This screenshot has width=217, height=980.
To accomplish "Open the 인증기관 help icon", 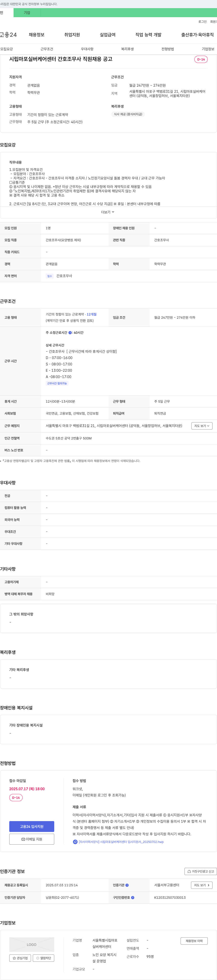I will (127, 885).
